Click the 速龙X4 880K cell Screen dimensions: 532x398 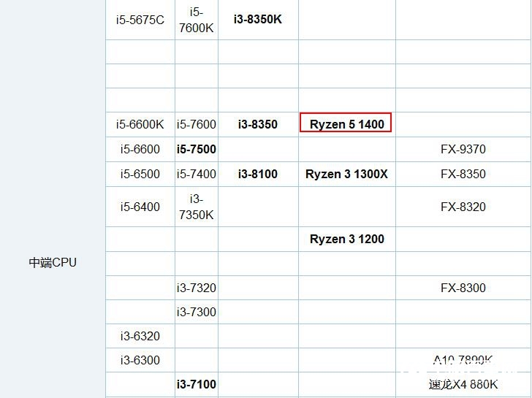pos(463,384)
